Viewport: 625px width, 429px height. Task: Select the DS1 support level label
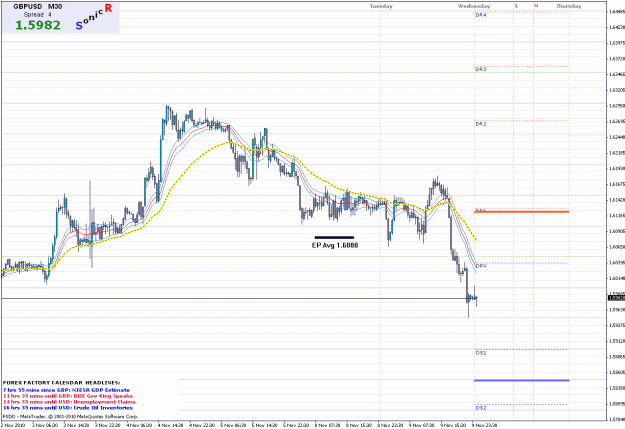point(481,353)
